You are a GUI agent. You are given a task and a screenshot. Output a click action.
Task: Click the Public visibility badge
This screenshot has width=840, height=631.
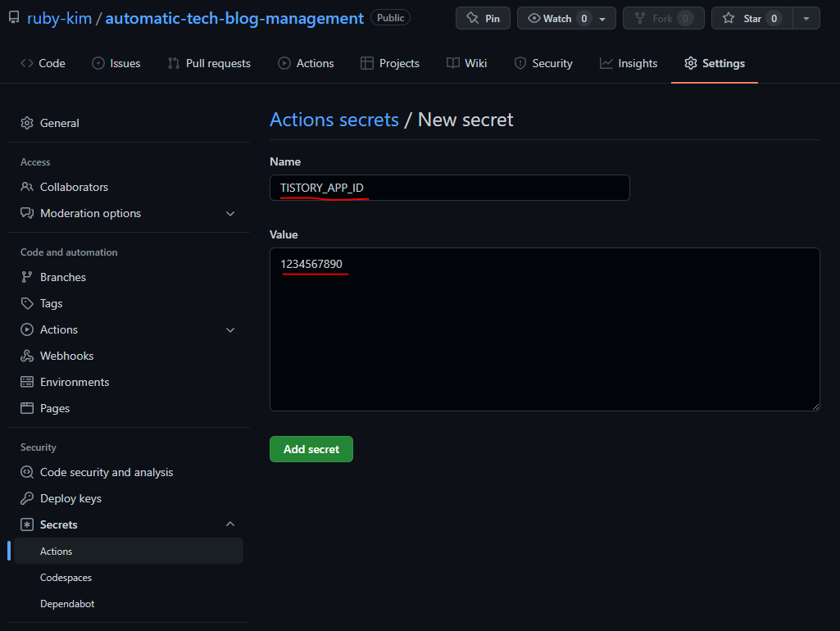coord(391,18)
